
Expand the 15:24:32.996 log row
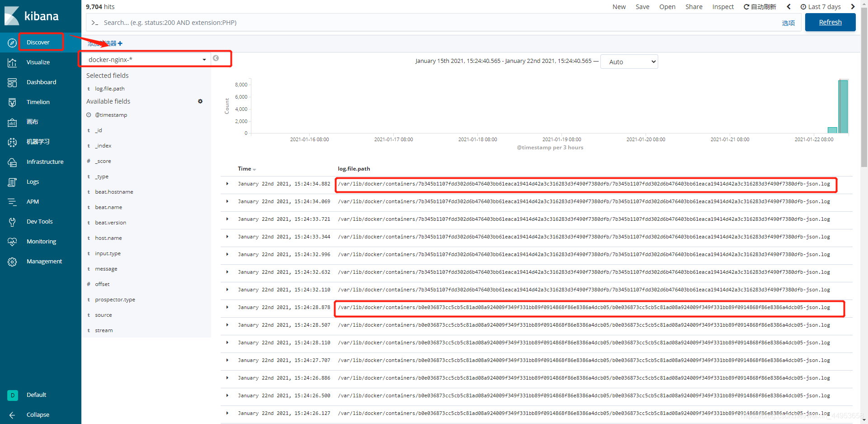(227, 254)
